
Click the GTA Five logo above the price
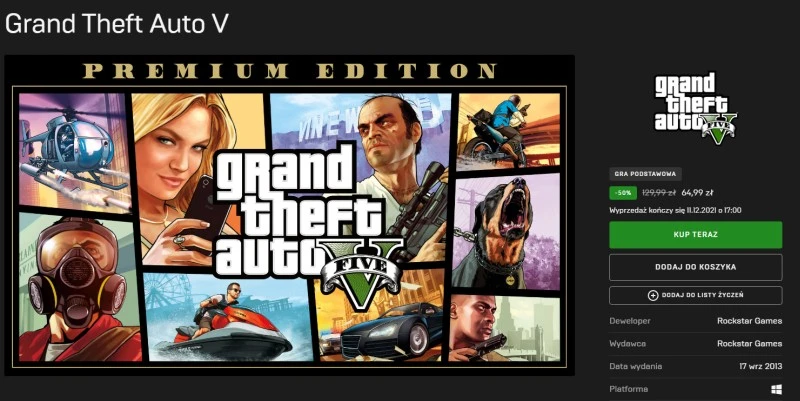(695, 108)
